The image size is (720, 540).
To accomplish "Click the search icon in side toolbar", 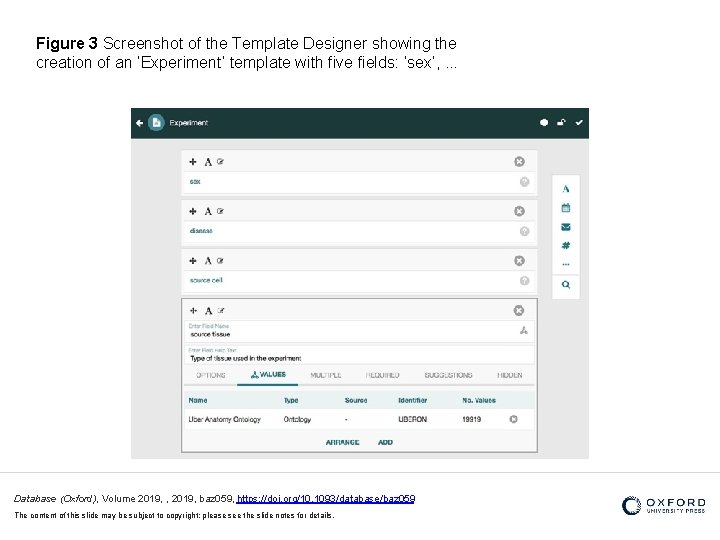I will 566,285.
